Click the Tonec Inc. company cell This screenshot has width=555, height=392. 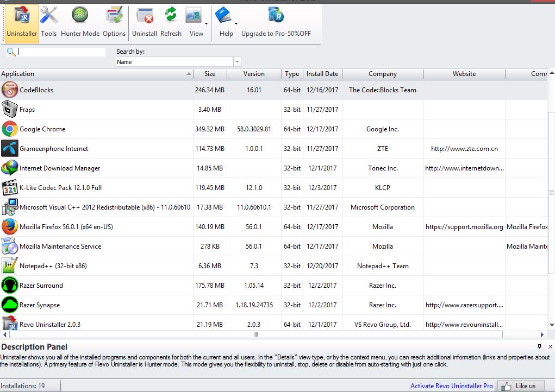click(x=383, y=168)
